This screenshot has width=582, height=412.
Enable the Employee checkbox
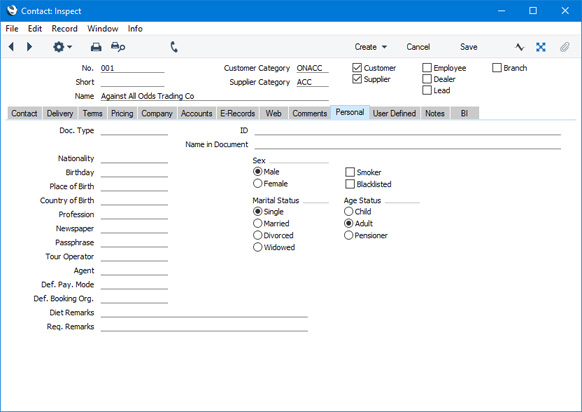point(427,68)
